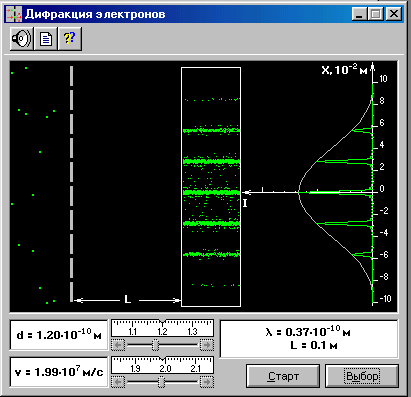Click the v = 1.99·10⁷ м/с value field
Image resolution: width=411 pixels, height=397 pixels.
pos(59,372)
